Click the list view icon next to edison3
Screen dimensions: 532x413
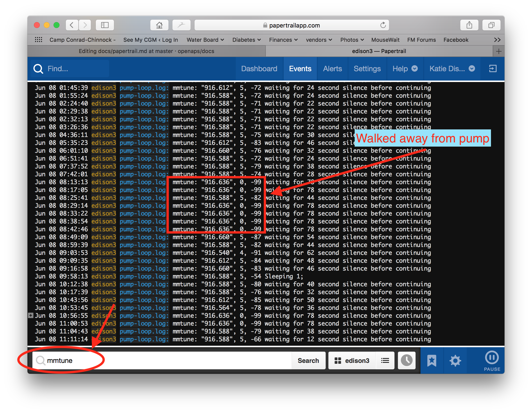(x=385, y=360)
